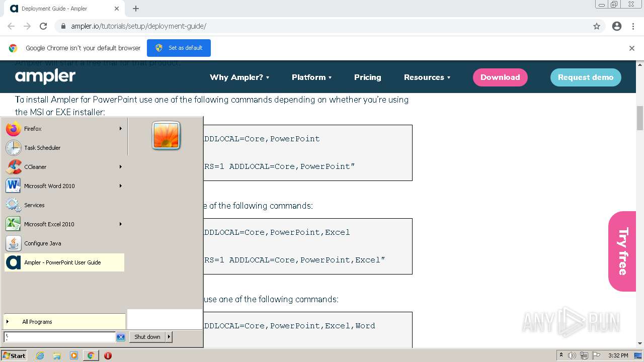Viewport: 644px width, 362px height.
Task: Click the user account flower picture
Action: pyautogui.click(x=166, y=136)
